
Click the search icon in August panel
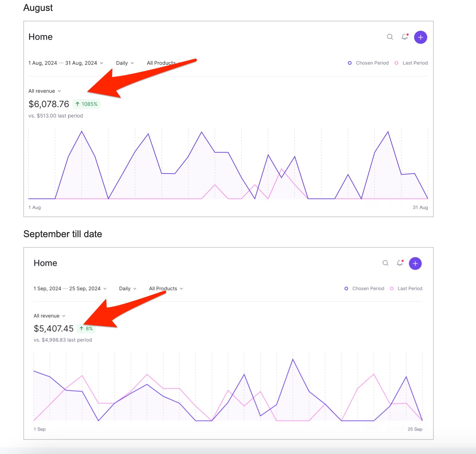pos(390,37)
